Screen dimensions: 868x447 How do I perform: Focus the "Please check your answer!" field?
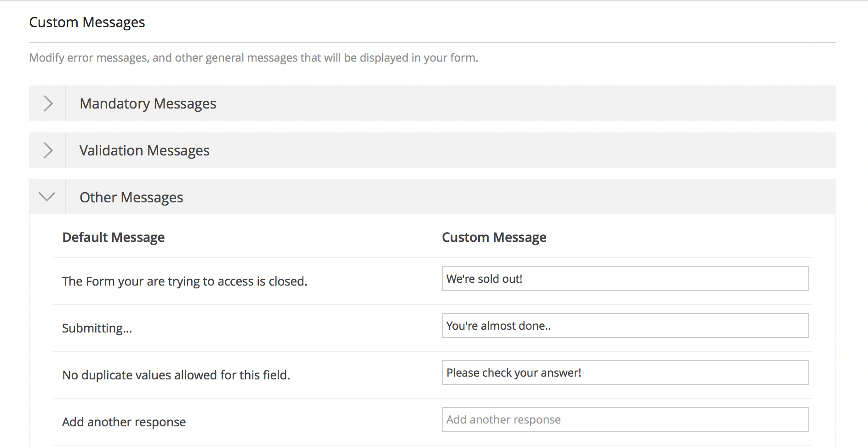624,372
